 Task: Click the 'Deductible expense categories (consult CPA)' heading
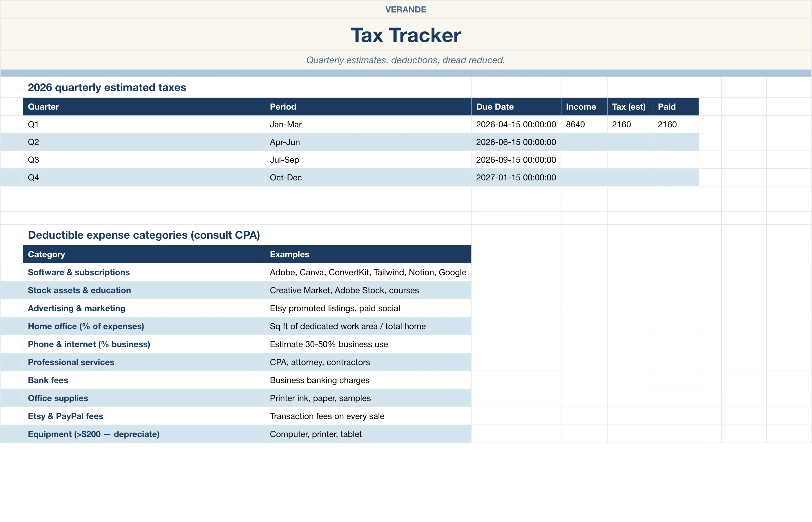tap(144, 235)
